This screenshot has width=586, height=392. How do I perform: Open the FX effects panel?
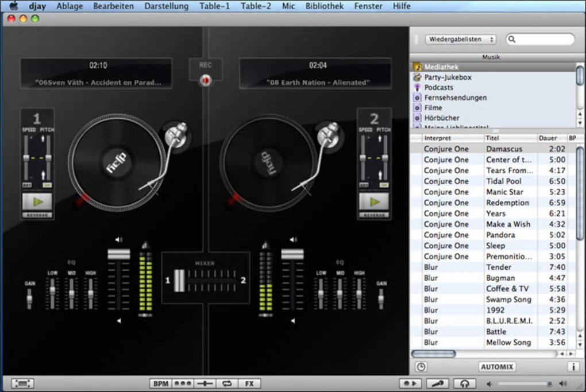249,383
